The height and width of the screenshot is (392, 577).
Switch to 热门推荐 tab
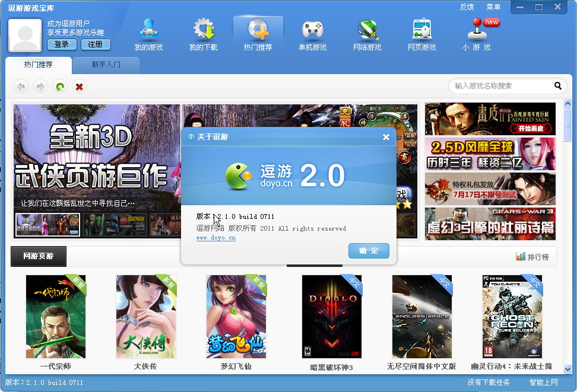click(x=38, y=65)
